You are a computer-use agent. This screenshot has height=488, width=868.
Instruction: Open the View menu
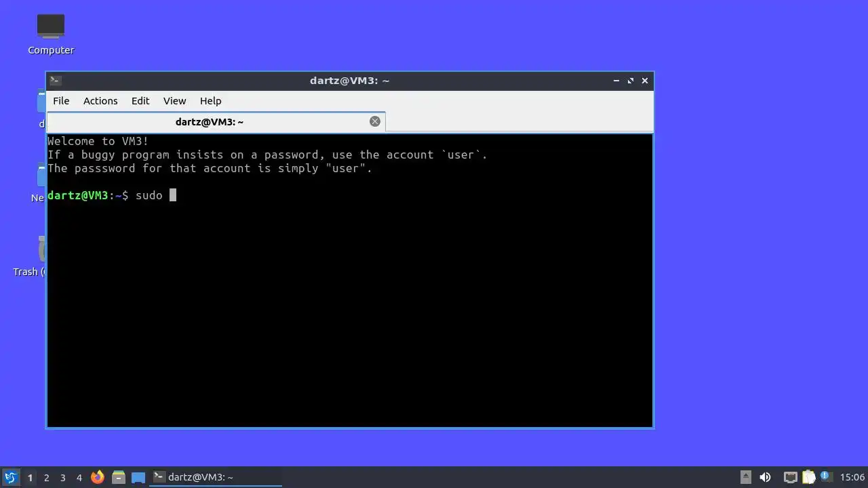click(x=174, y=100)
